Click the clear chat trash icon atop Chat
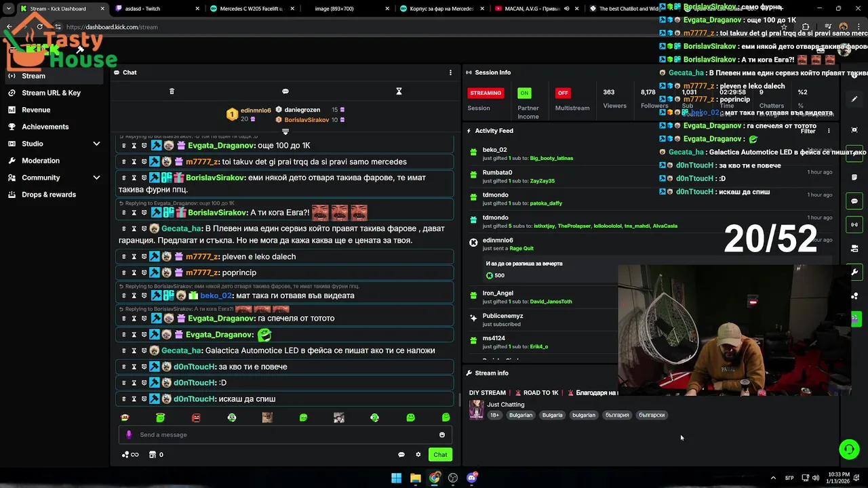Image resolution: width=868 pixels, height=488 pixels. 172,91
